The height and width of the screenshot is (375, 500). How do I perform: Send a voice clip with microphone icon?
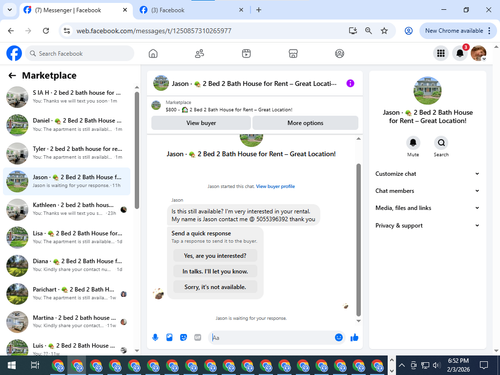click(x=155, y=338)
